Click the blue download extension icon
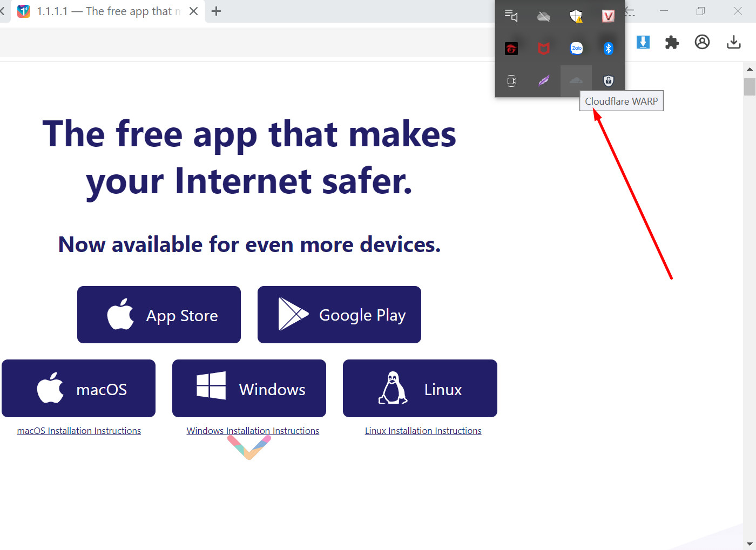The width and height of the screenshot is (756, 550). pos(643,42)
